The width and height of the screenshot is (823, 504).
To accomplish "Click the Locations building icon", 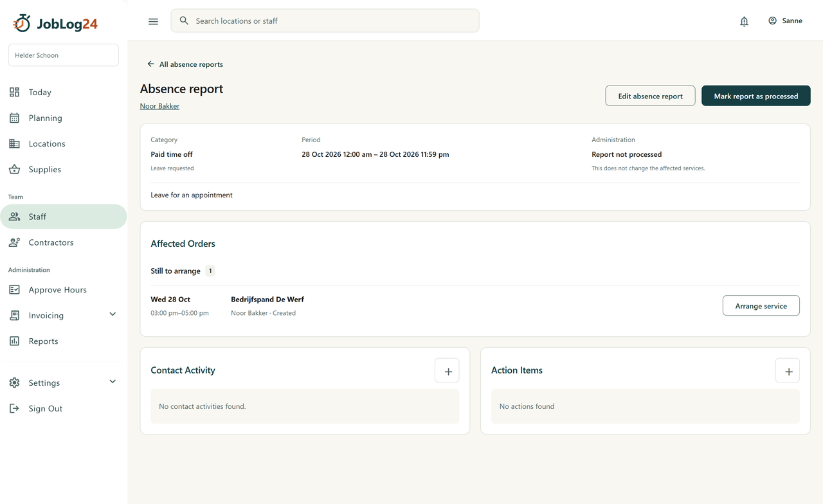I will pyautogui.click(x=14, y=143).
